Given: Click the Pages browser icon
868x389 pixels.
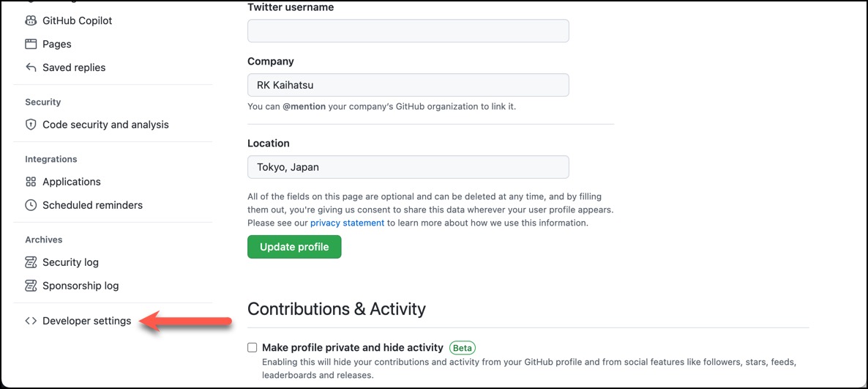Looking at the screenshot, I should pos(31,44).
